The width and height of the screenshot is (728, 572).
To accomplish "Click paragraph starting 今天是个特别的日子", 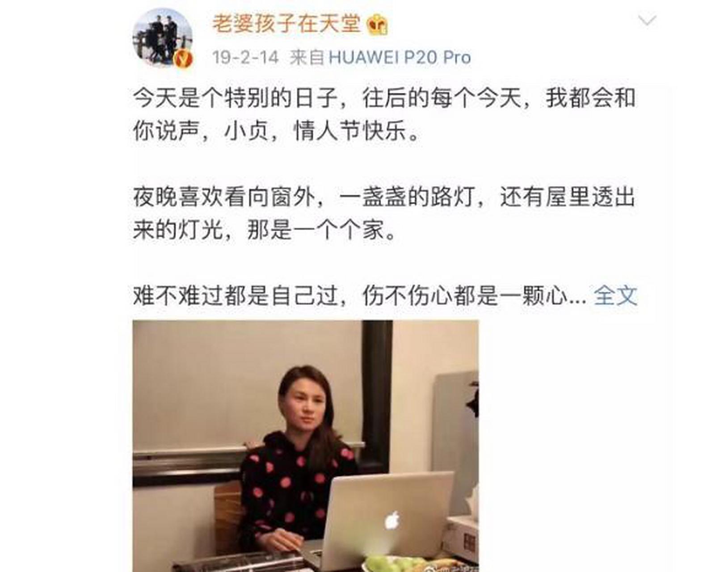I will 384,115.
